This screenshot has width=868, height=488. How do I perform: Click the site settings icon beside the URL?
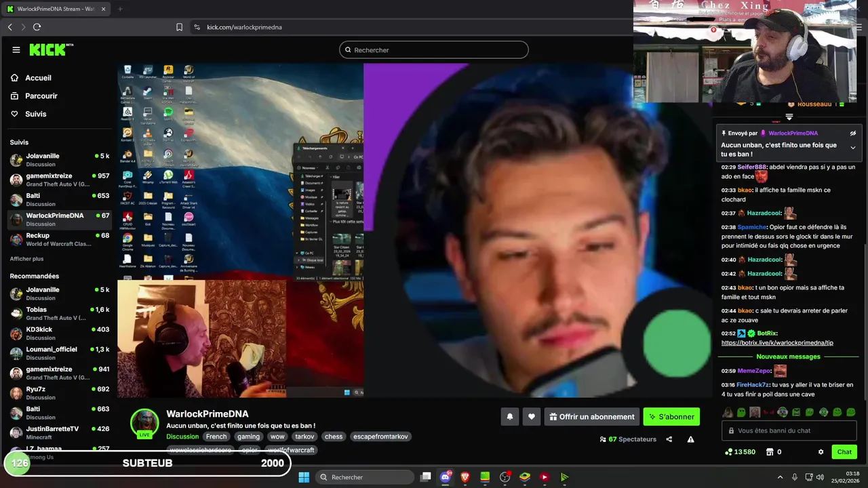(197, 27)
